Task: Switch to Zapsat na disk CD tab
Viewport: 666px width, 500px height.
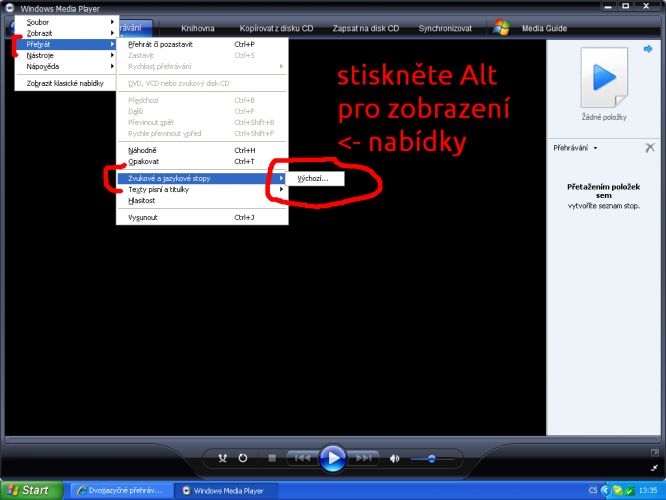Action: click(x=366, y=28)
